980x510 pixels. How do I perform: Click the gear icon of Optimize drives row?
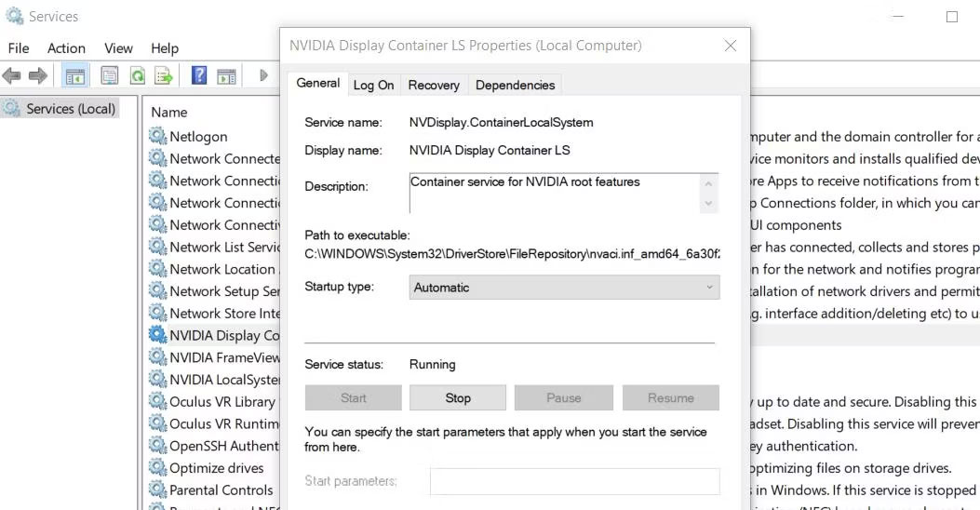(157, 467)
